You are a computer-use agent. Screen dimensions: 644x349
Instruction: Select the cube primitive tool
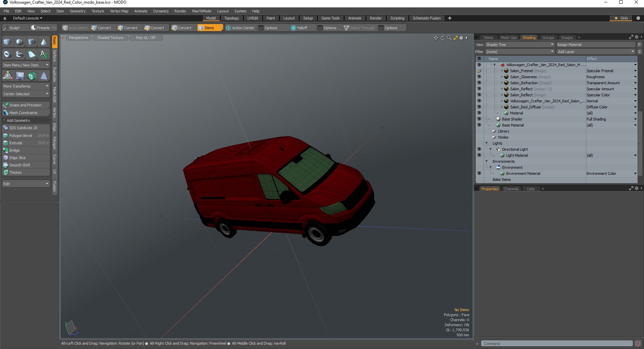(x=7, y=42)
